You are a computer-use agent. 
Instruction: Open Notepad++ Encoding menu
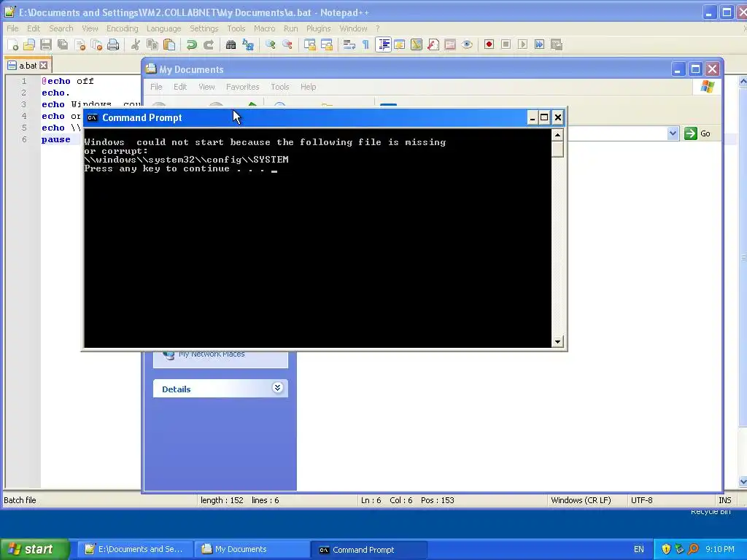click(x=123, y=28)
